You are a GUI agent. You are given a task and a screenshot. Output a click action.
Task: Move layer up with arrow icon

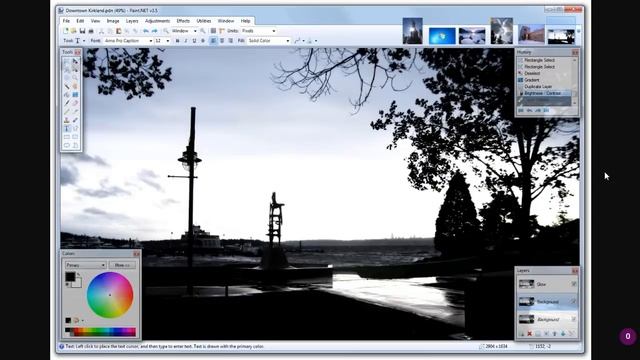(x=554, y=334)
